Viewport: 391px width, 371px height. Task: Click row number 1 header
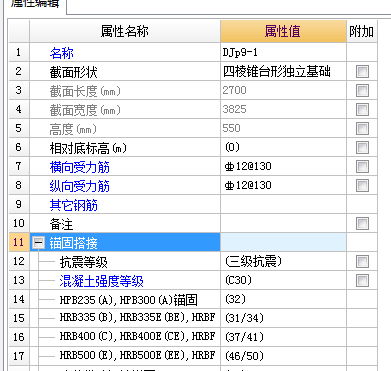click(19, 52)
